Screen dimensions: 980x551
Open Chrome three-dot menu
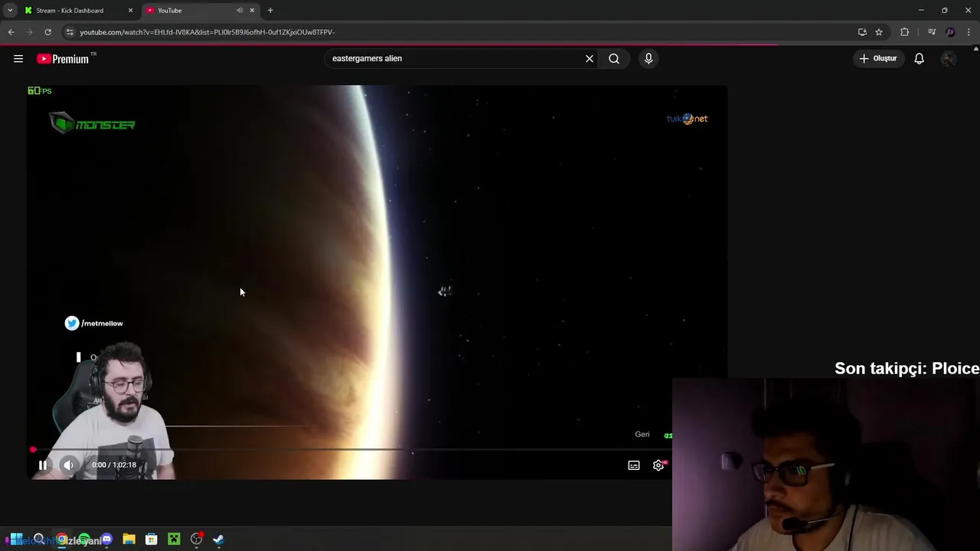tap(969, 32)
